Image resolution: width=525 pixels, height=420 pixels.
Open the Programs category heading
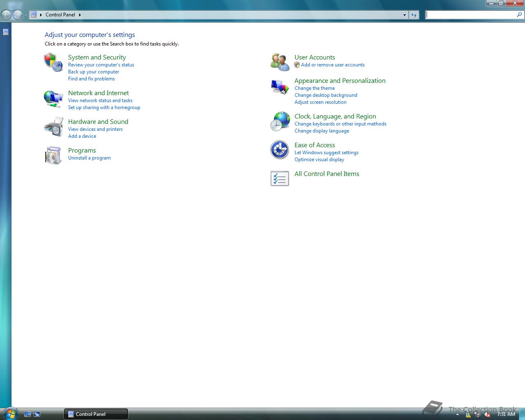(x=82, y=151)
